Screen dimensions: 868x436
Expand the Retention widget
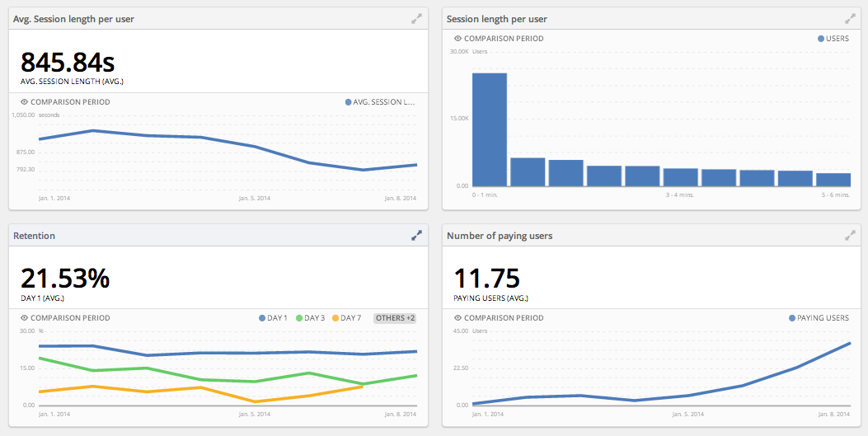416,235
